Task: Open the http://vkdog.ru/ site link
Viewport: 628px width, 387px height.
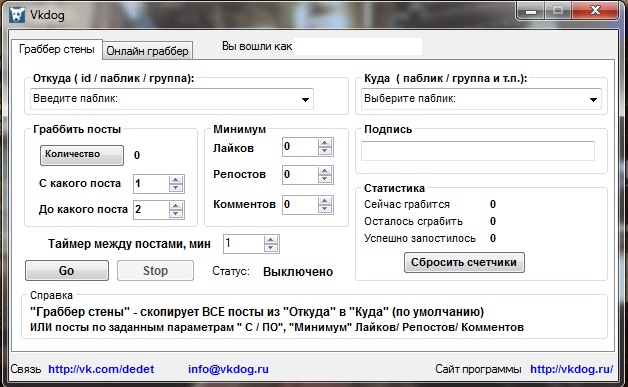Action: (x=572, y=369)
